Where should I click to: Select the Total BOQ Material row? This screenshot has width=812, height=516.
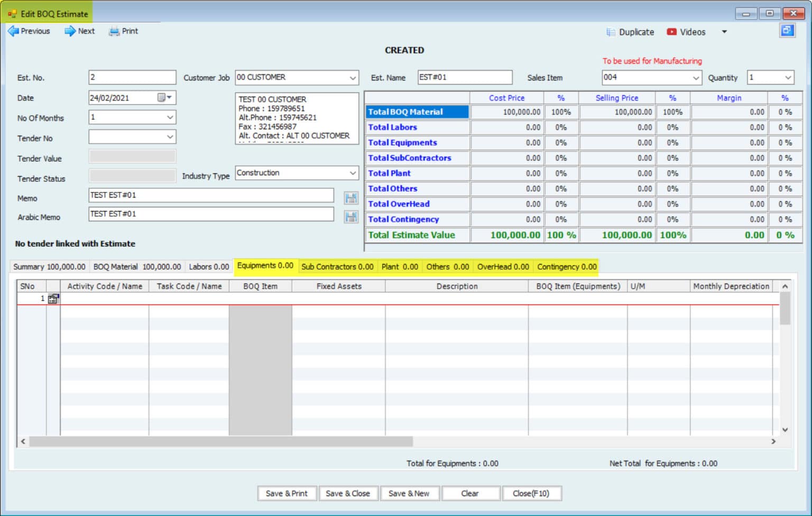click(x=417, y=112)
